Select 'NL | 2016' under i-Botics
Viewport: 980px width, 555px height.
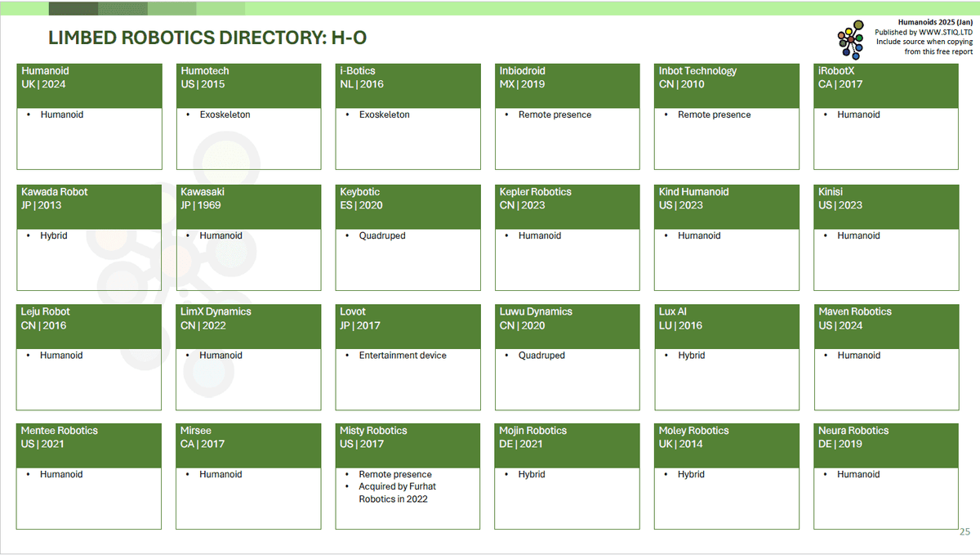[362, 84]
